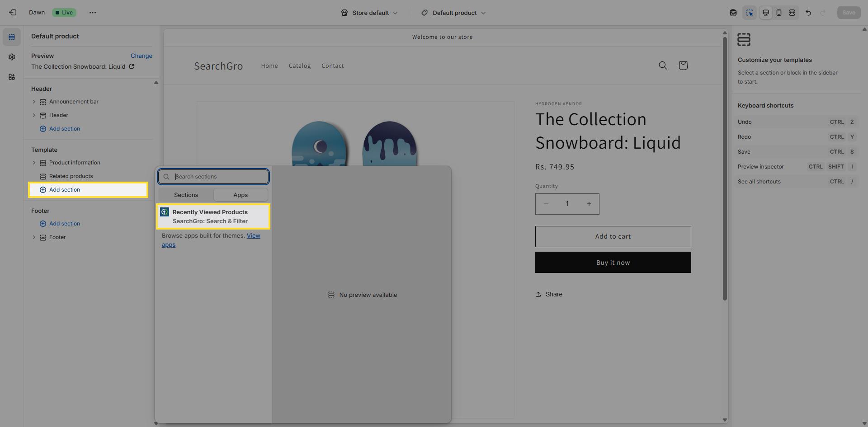Open the cart bag icon
The image size is (868, 427).
coord(683,66)
